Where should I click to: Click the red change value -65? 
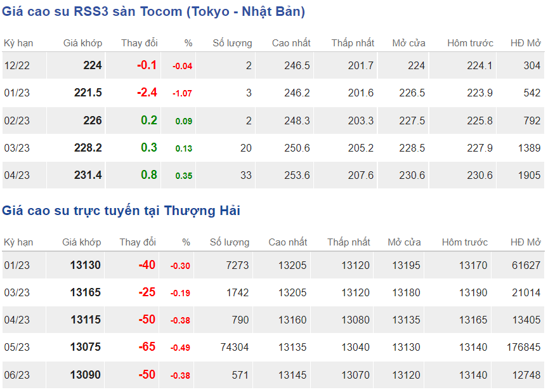coord(147,348)
